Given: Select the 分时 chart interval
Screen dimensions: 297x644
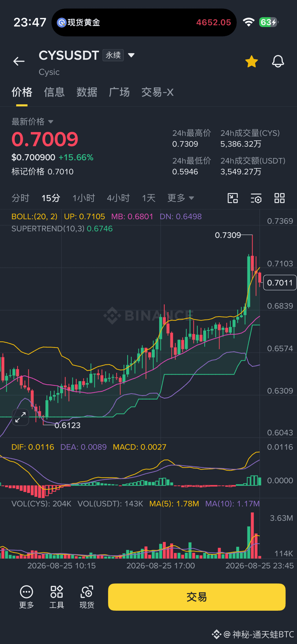Looking at the screenshot, I should click(20, 198).
